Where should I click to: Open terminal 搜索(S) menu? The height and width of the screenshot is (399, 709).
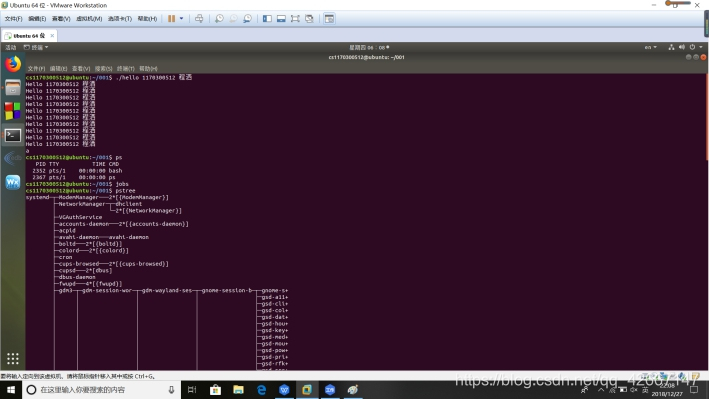pyautogui.click(x=103, y=68)
